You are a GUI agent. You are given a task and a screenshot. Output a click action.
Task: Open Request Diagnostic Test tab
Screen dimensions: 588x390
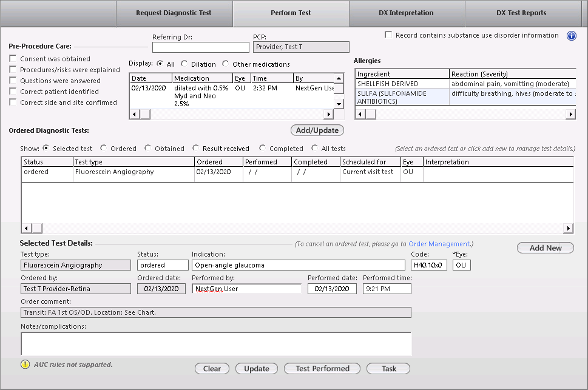click(174, 13)
